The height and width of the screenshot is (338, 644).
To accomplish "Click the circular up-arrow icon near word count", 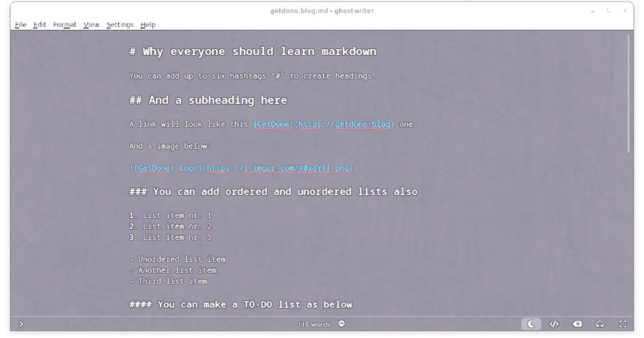I will (x=341, y=324).
